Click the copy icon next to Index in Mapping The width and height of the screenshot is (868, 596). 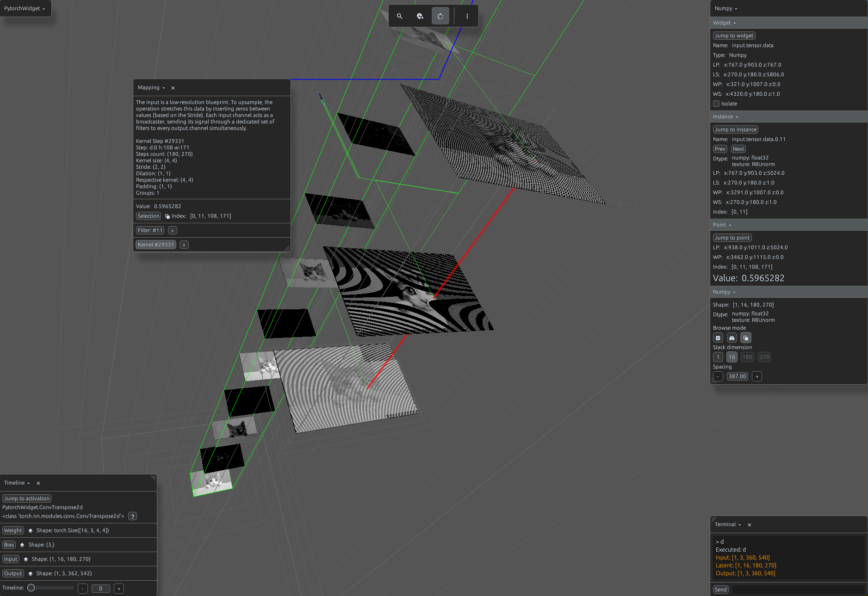[167, 216]
